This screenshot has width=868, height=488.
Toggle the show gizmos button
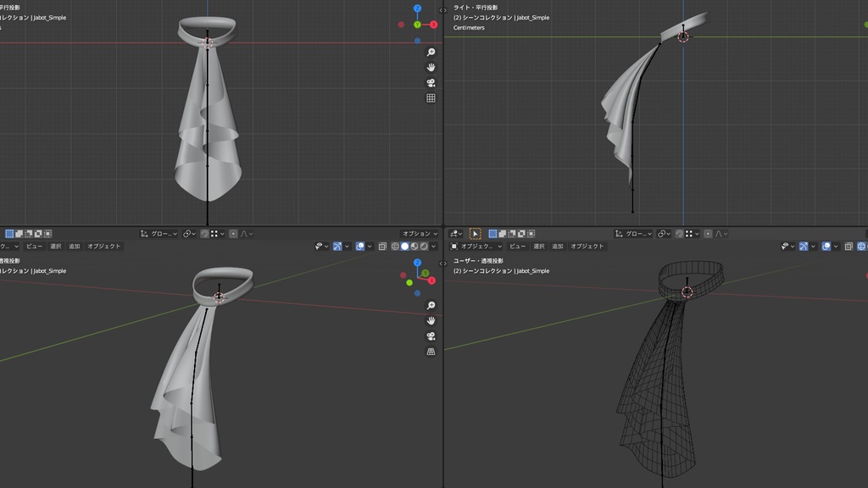(337, 246)
